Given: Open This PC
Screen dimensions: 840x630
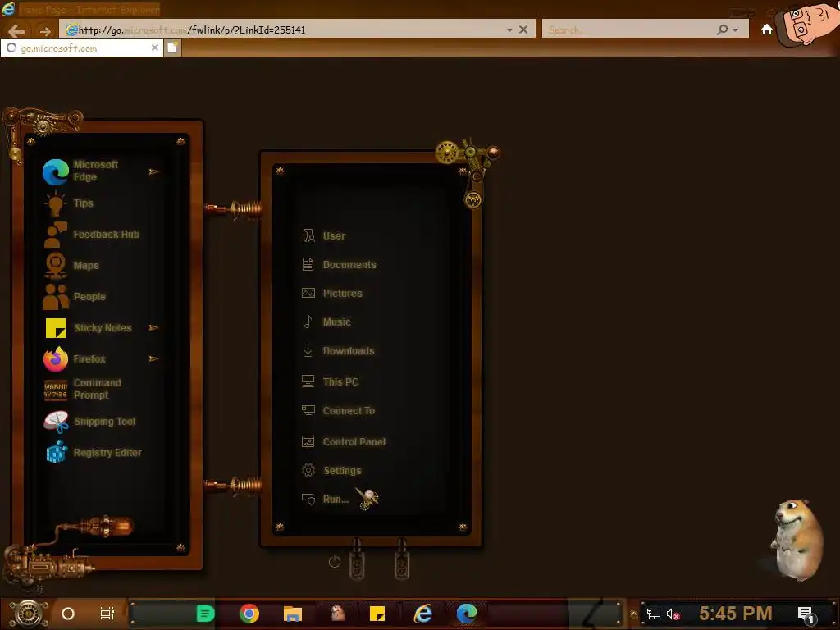Looking at the screenshot, I should pos(330,382).
